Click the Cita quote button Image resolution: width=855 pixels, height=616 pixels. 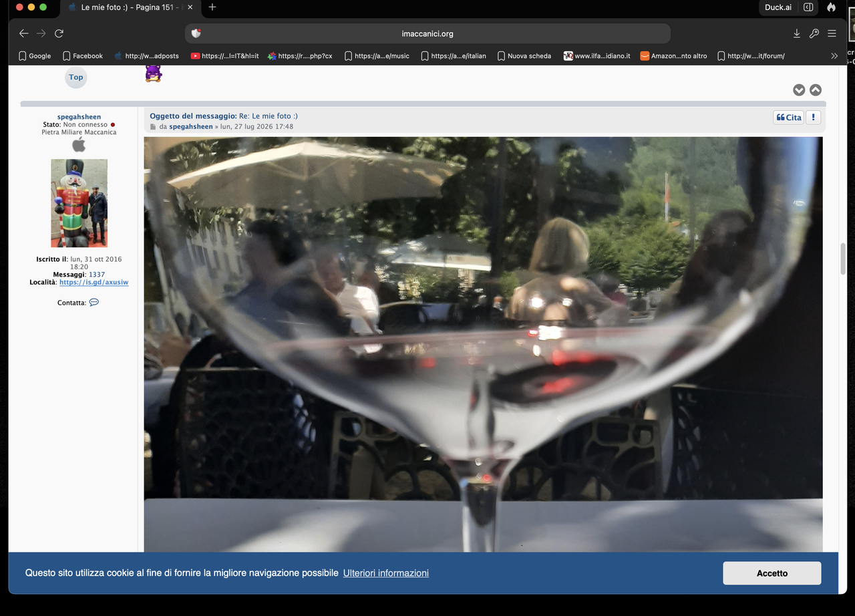pos(789,118)
